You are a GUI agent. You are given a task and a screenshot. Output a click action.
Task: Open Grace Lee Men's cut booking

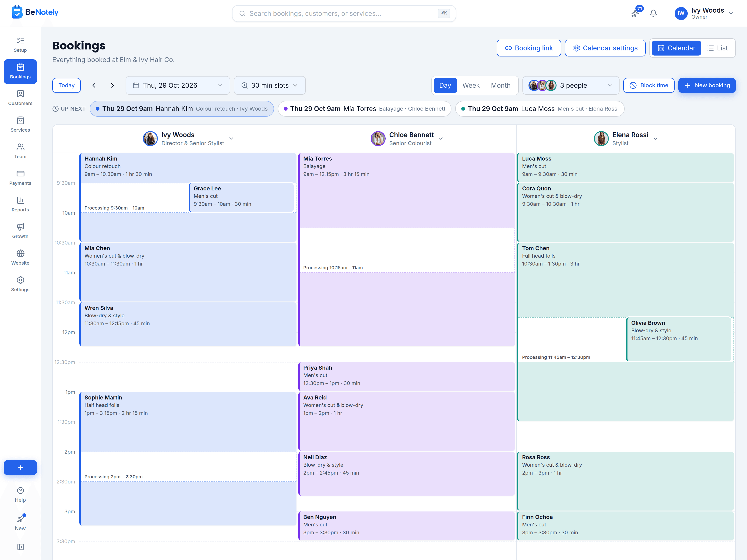pyautogui.click(x=241, y=197)
